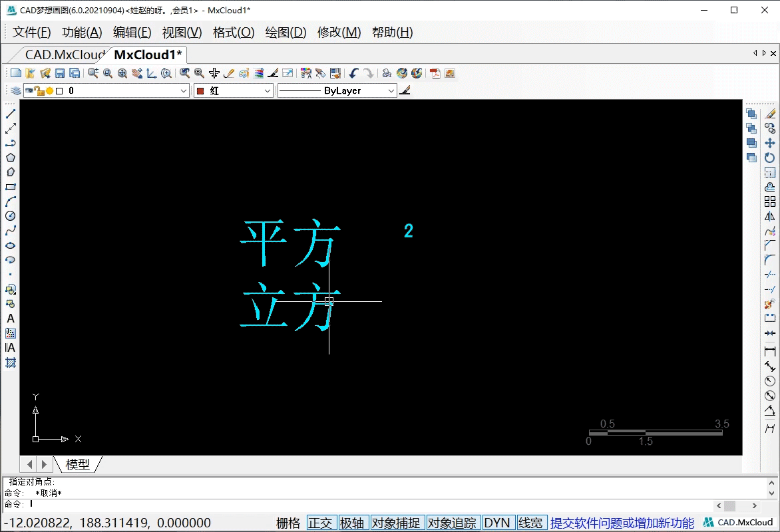Select the Aligned dimension tool
780x532 pixels.
[770, 366]
